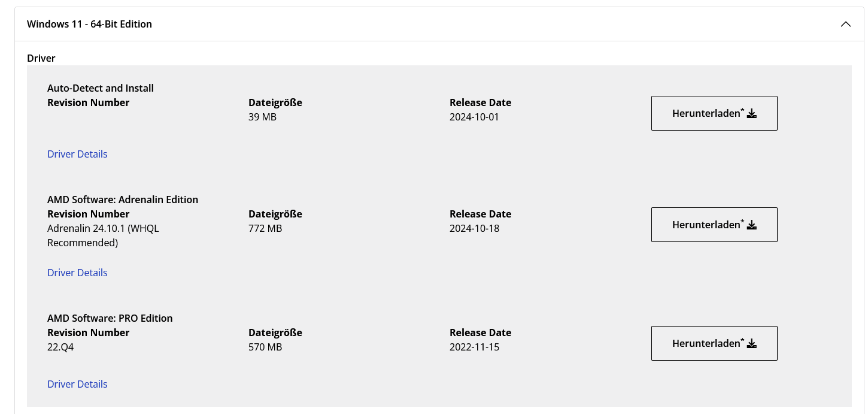868x414 pixels.
Task: Click the 2024-10-01 release date
Action: (x=474, y=117)
